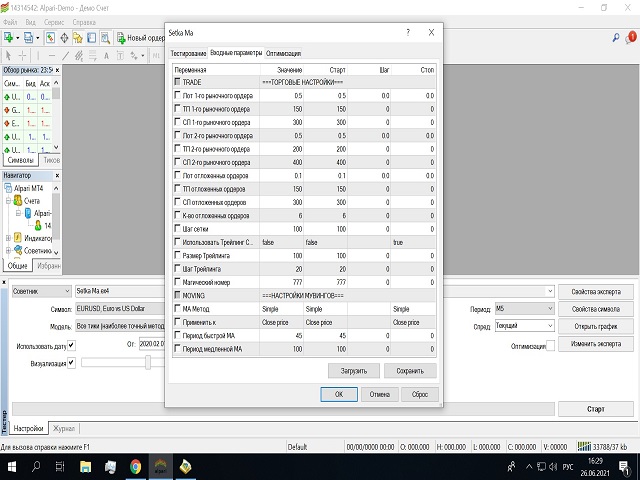Click the search magnifier icon top right
Viewport: 640px width, 480px height.
[x=616, y=38]
